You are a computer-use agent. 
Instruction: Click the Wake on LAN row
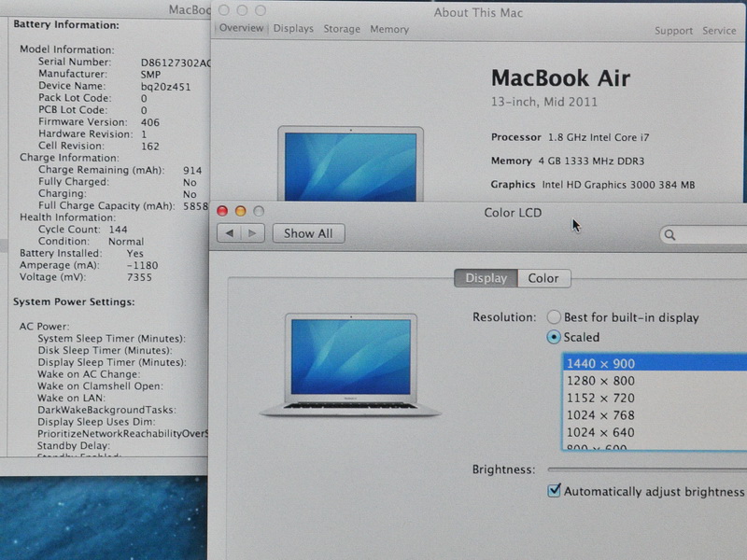click(x=72, y=398)
